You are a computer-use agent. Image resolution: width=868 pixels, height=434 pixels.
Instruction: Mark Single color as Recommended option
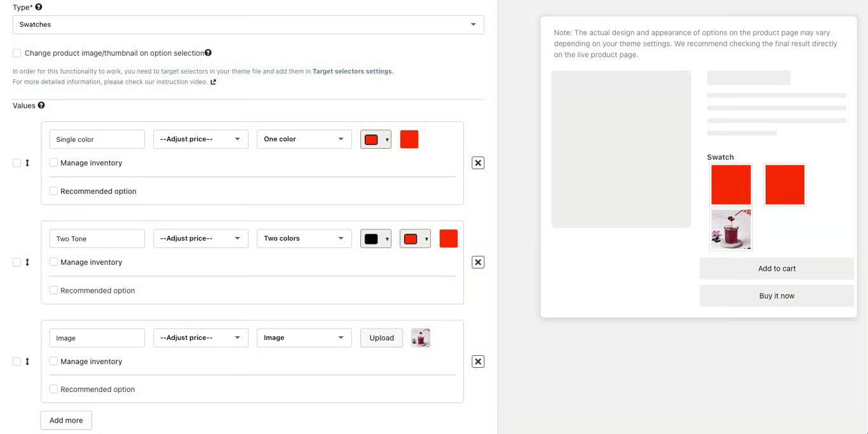pos(54,191)
